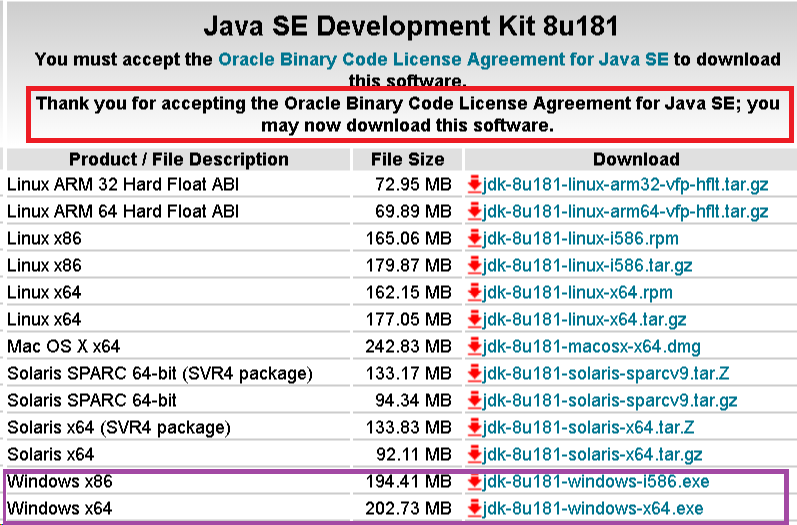
Task: Select 'Linux ARM 64 Hard Float ABI' text
Action: pyautogui.click(x=123, y=211)
